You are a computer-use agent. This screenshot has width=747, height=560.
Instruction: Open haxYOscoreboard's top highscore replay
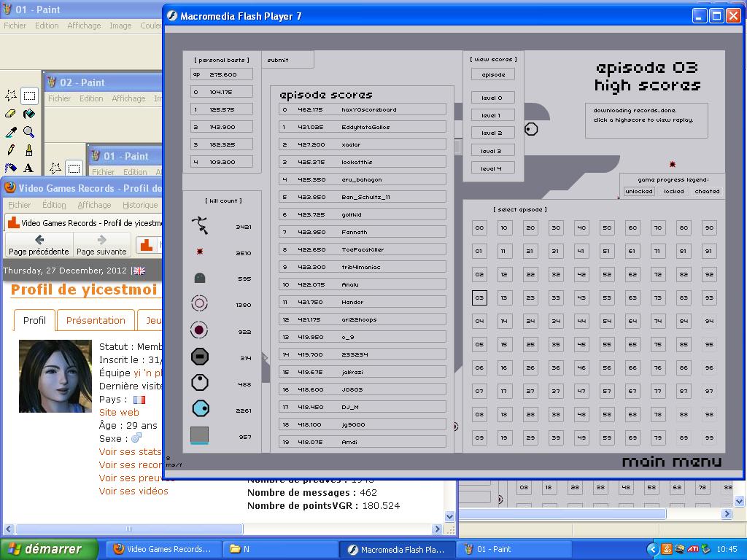click(x=363, y=109)
